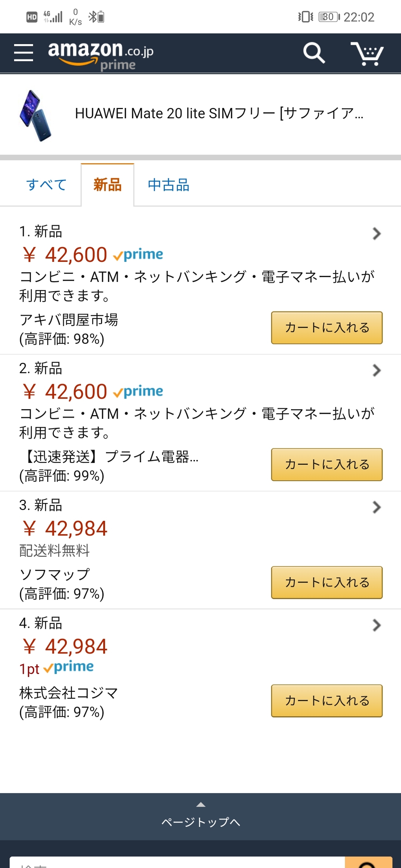The height and width of the screenshot is (868, 401).
Task: Expand details for offer 2 chevron
Action: (x=376, y=370)
